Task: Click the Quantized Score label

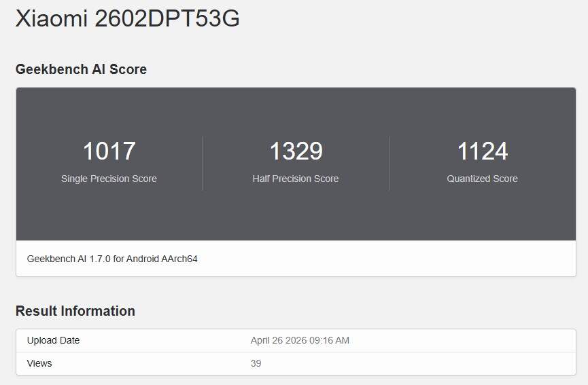Action: click(x=482, y=179)
